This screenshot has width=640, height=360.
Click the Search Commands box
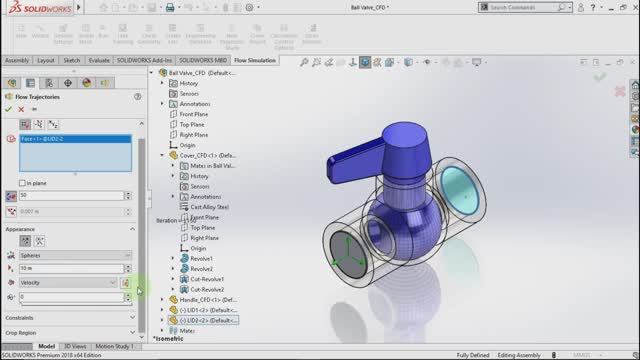tap(525, 7)
